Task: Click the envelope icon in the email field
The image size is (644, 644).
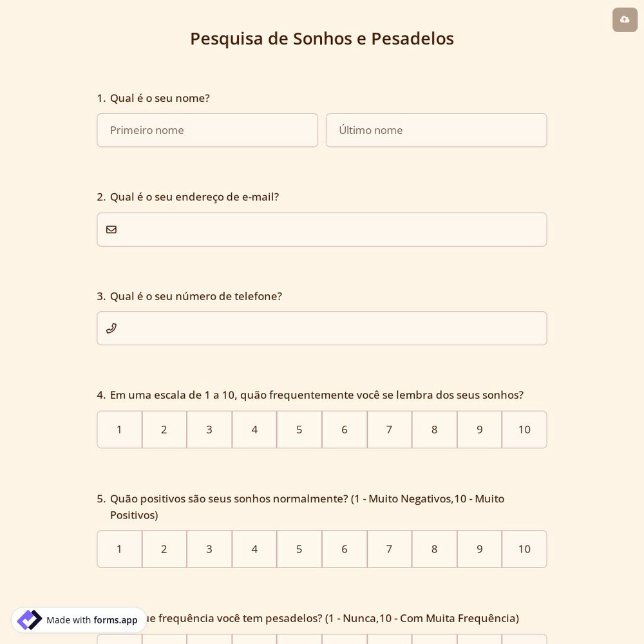Action: 111,229
